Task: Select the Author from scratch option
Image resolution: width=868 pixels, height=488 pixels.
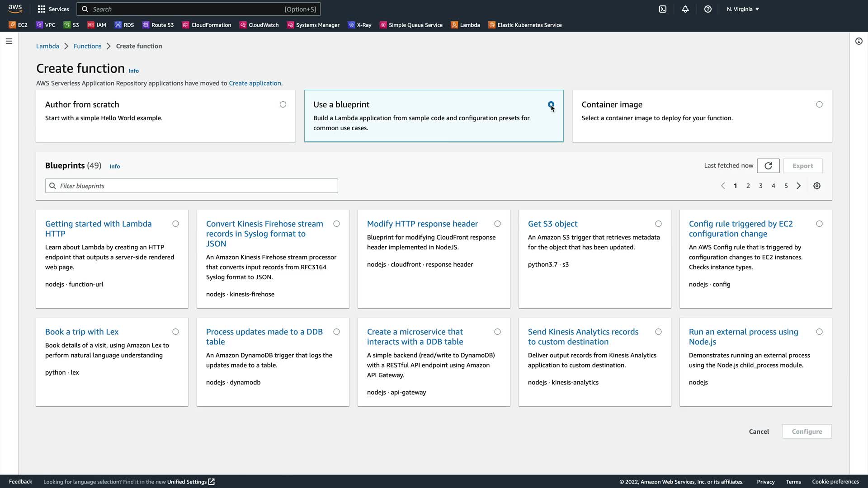Action: tap(283, 104)
